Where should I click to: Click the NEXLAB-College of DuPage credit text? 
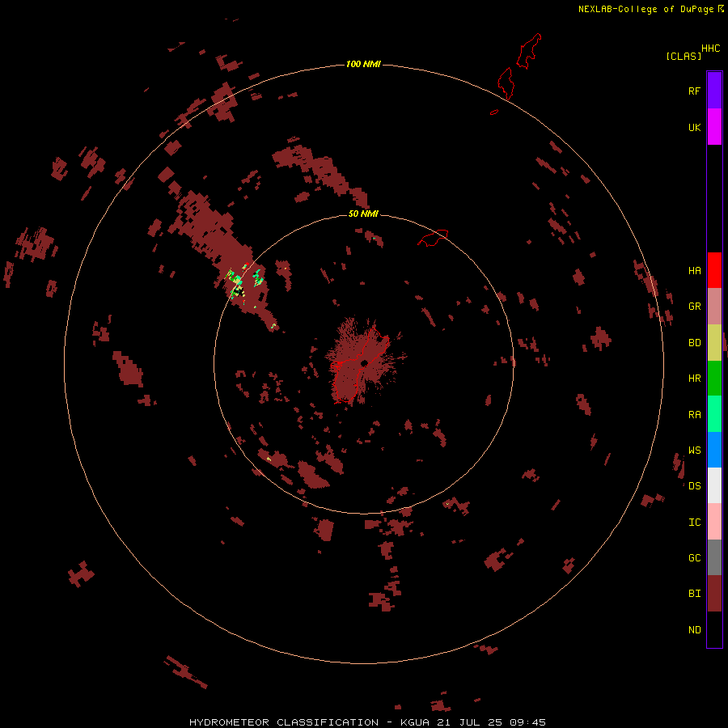645,9
